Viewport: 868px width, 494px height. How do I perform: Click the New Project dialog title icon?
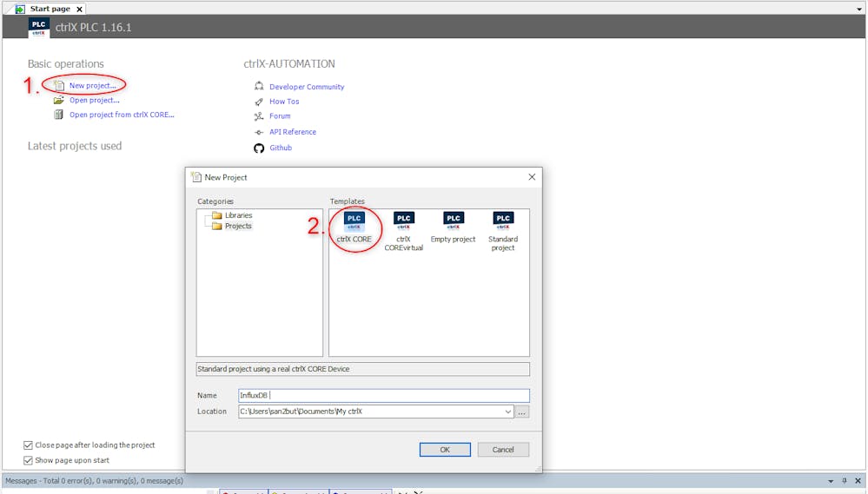coord(196,177)
